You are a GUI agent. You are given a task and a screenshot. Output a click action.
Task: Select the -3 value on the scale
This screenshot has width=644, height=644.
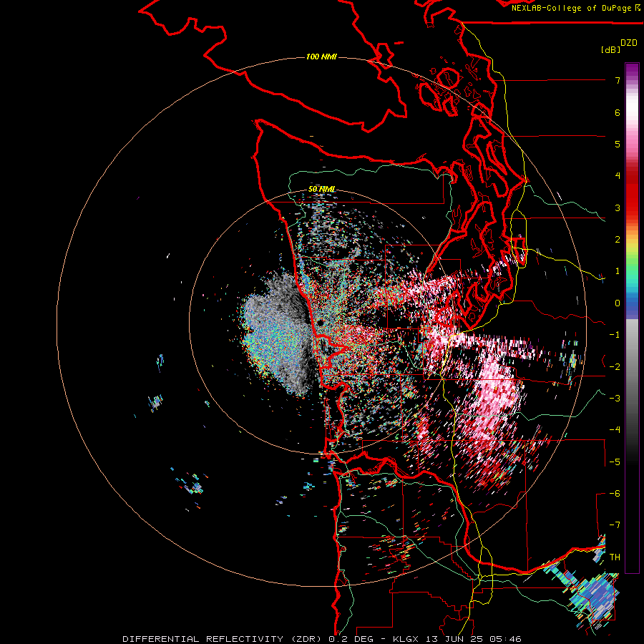(615, 398)
